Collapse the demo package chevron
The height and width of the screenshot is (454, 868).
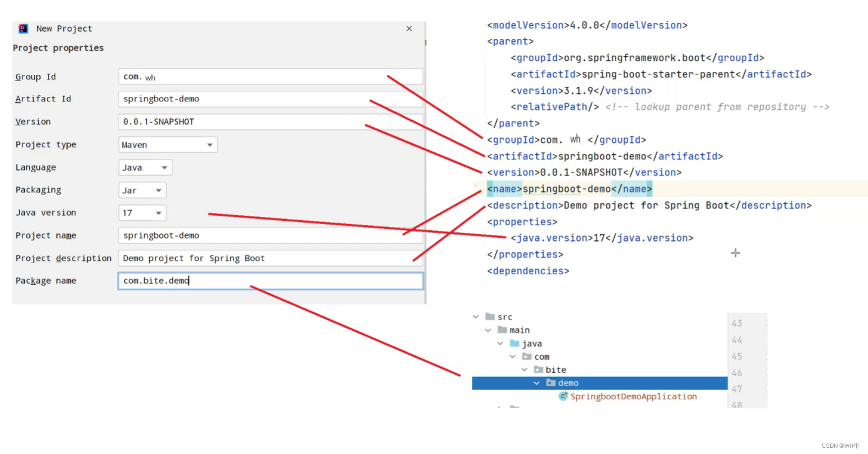coord(537,383)
